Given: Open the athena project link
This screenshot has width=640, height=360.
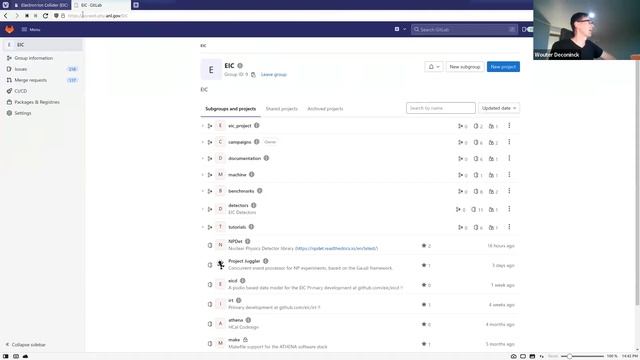Looking at the screenshot, I should pos(236,320).
